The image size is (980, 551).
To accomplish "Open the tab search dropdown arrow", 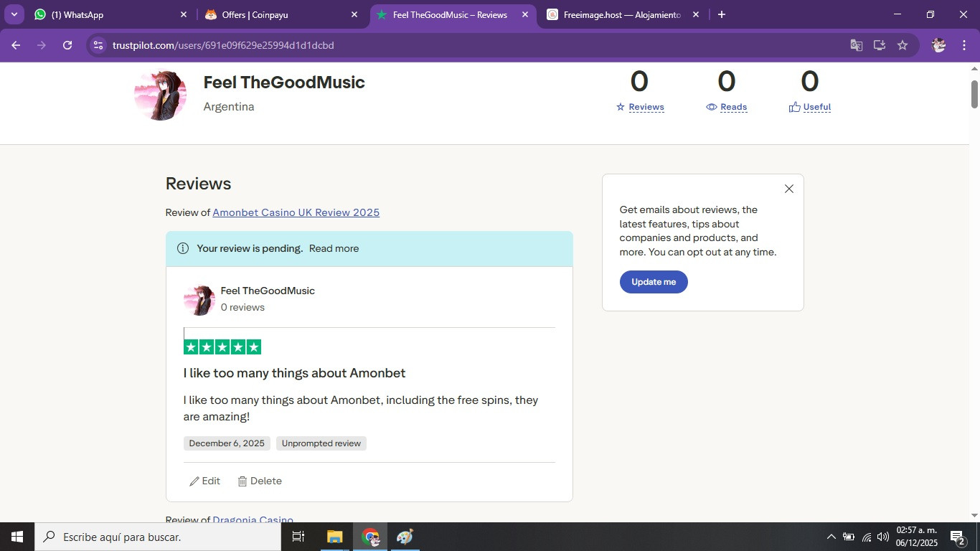I will point(14,14).
